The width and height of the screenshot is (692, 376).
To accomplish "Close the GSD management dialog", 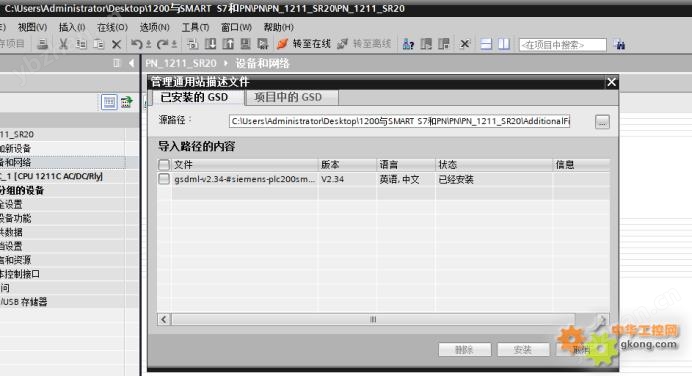I will [611, 82].
